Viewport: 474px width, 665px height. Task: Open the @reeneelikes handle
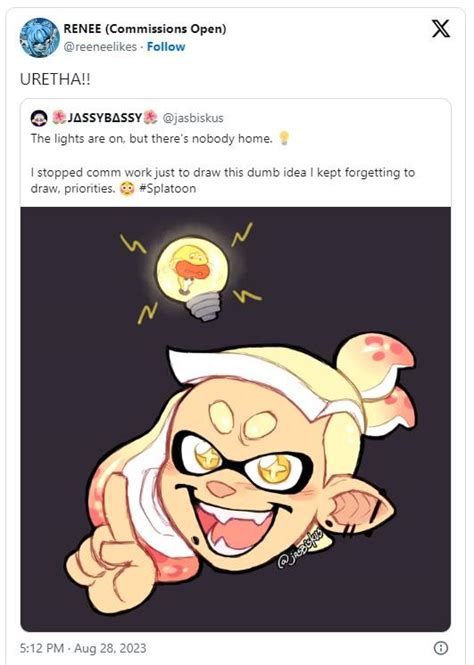click(100, 47)
